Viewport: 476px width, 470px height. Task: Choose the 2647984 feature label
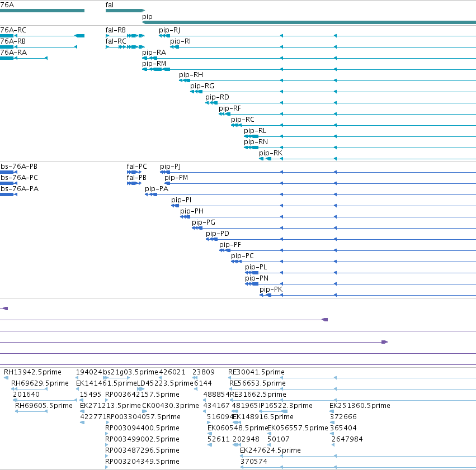347,439
